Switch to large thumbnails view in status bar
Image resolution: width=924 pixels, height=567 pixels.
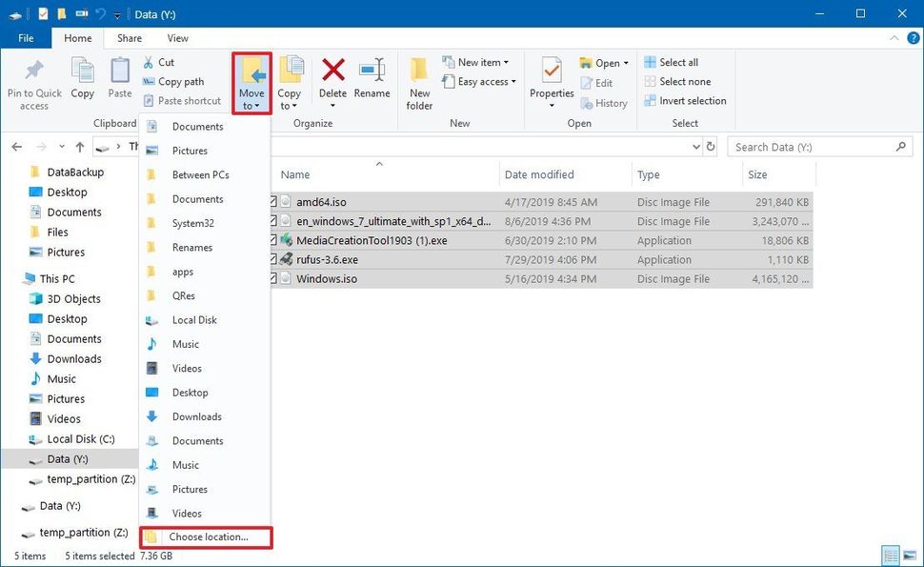(912, 555)
